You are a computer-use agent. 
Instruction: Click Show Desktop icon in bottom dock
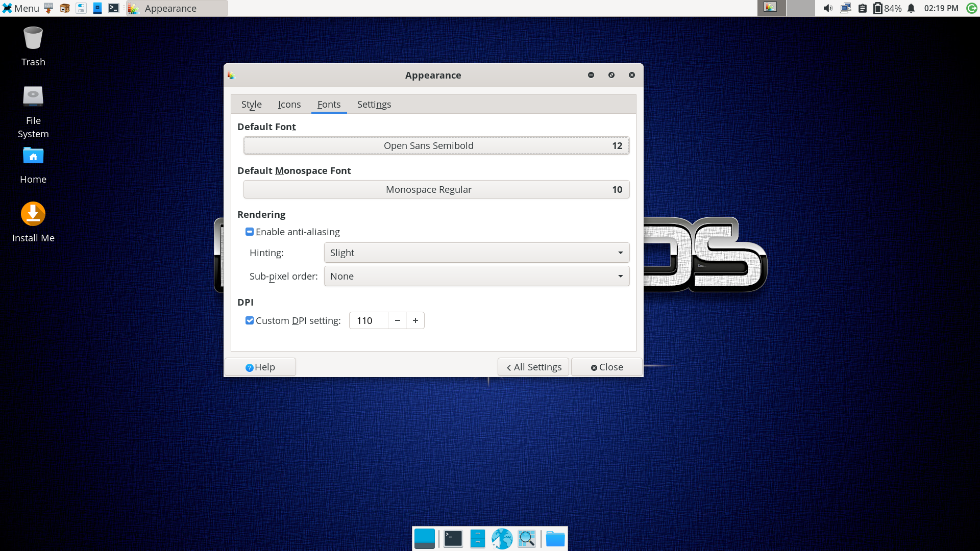click(425, 539)
